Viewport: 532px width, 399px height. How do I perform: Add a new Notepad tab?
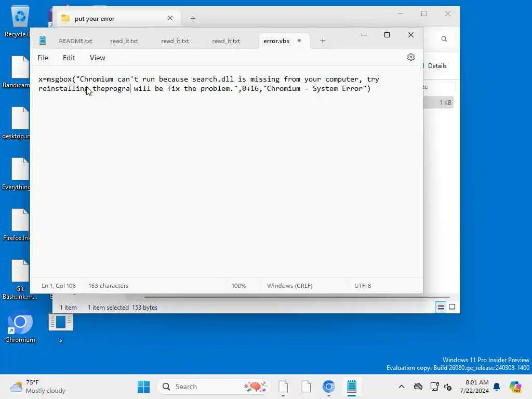click(x=323, y=41)
